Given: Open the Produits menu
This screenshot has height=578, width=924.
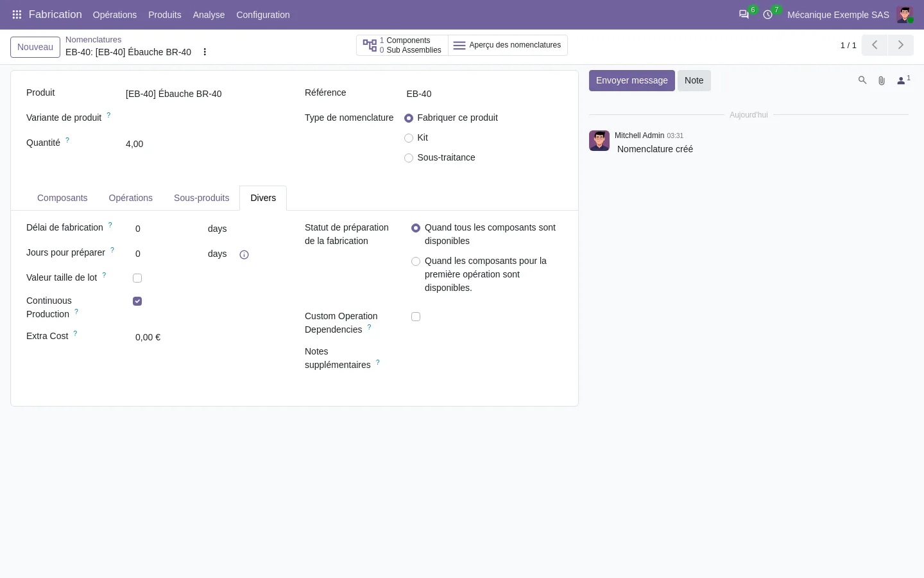Looking at the screenshot, I should [x=165, y=15].
